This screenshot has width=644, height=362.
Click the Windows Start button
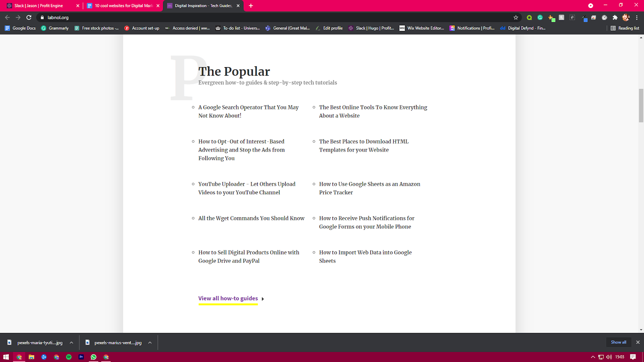point(6,357)
